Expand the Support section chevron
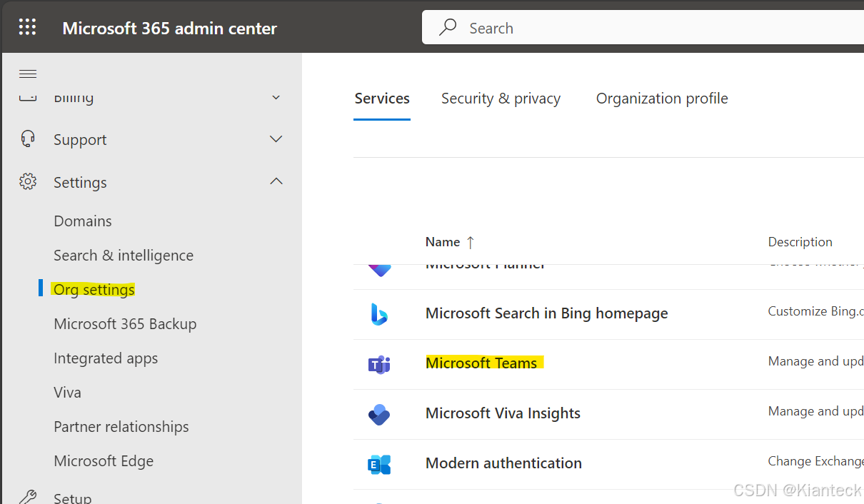The height and width of the screenshot is (504, 864). click(276, 138)
